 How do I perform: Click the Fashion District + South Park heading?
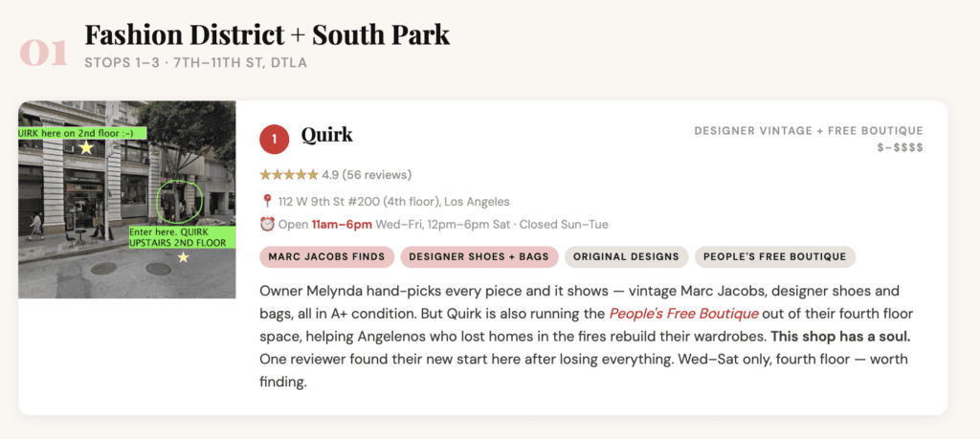click(267, 35)
